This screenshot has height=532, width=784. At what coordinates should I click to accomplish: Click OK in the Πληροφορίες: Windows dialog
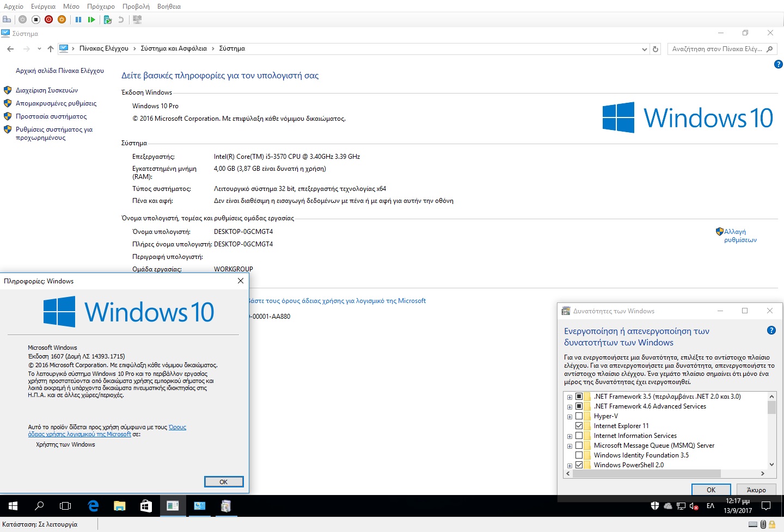click(224, 482)
